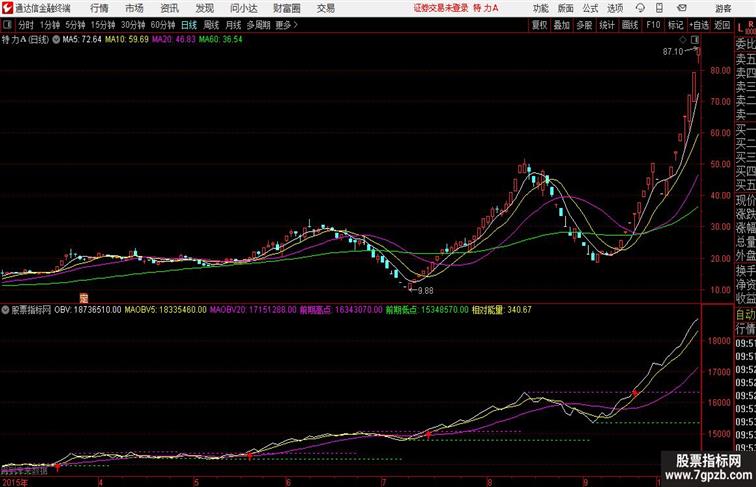Open the mobile phone icon
This screenshot has width=756, height=487.
659,8
